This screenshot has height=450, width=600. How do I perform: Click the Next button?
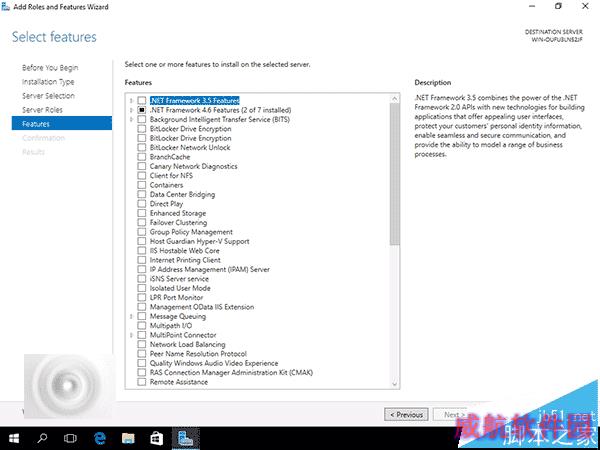(x=454, y=415)
